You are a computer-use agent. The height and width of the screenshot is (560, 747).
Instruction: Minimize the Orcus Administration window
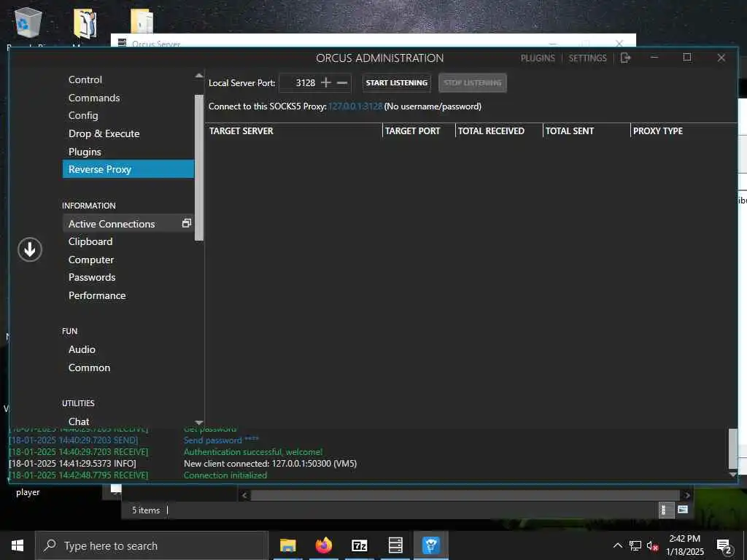(x=654, y=58)
